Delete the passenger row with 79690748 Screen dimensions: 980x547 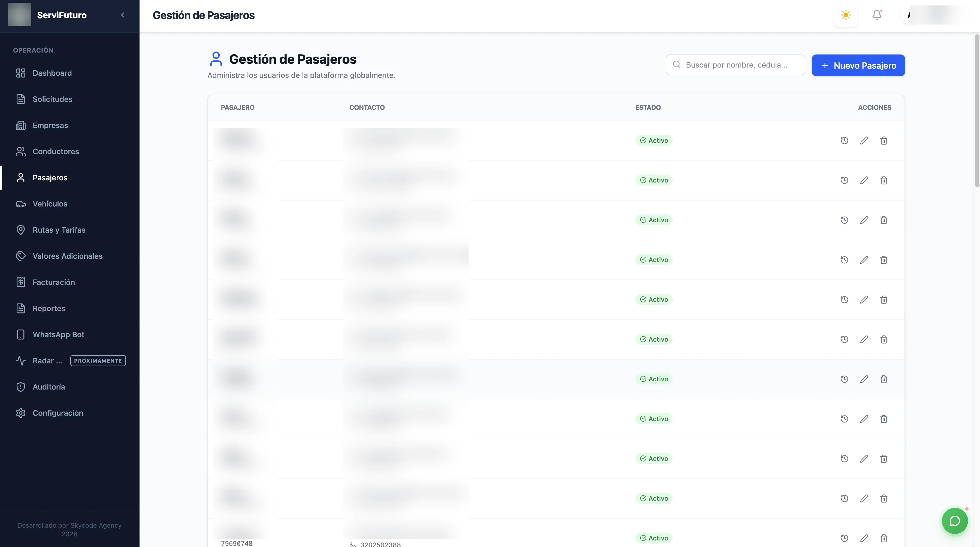click(x=884, y=538)
